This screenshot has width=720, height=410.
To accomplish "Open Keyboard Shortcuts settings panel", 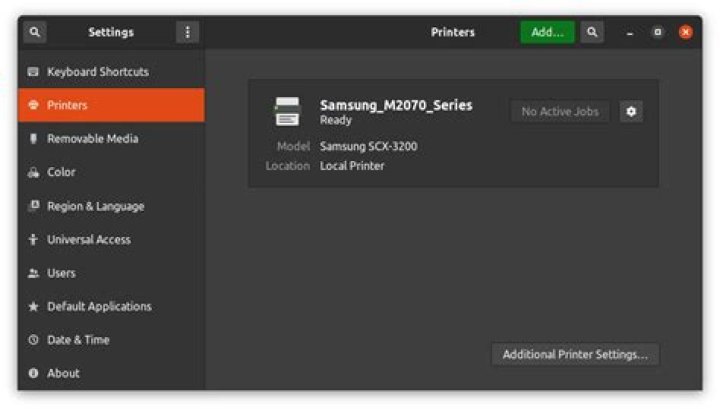I will point(112,72).
